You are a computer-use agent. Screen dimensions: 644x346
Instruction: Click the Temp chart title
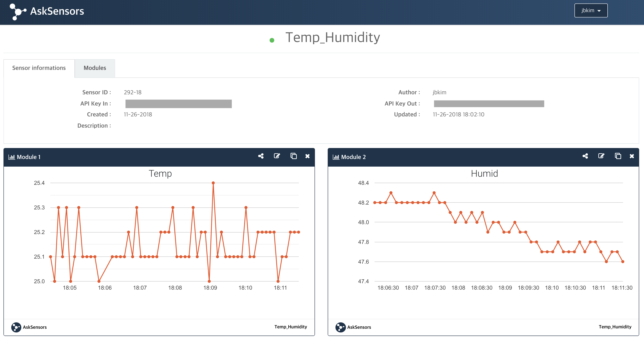click(x=160, y=174)
